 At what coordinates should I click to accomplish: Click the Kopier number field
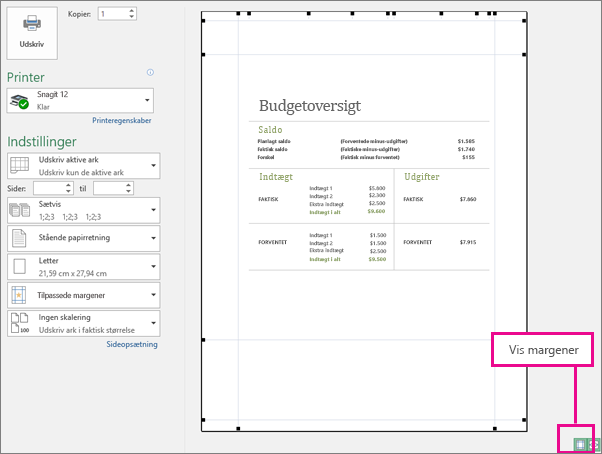(113, 14)
